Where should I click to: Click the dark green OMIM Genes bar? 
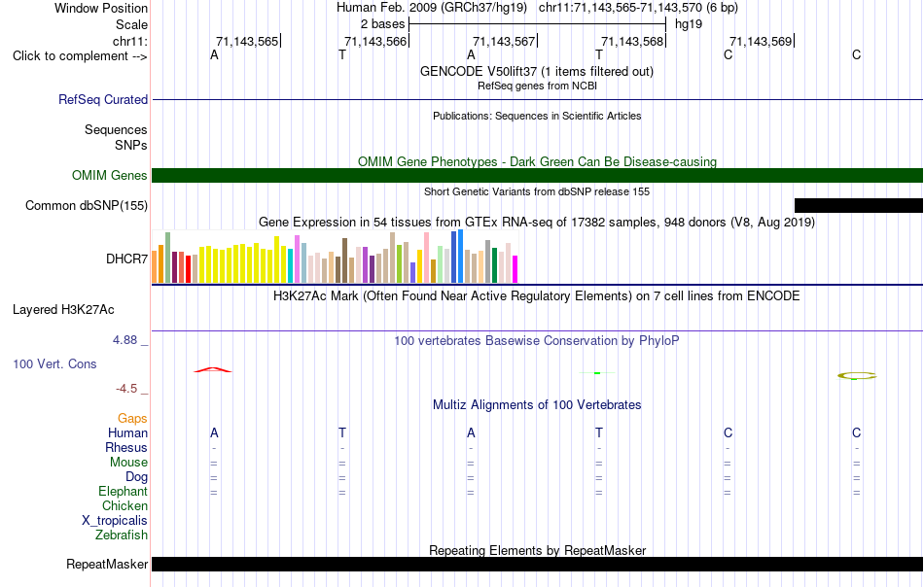click(538, 176)
